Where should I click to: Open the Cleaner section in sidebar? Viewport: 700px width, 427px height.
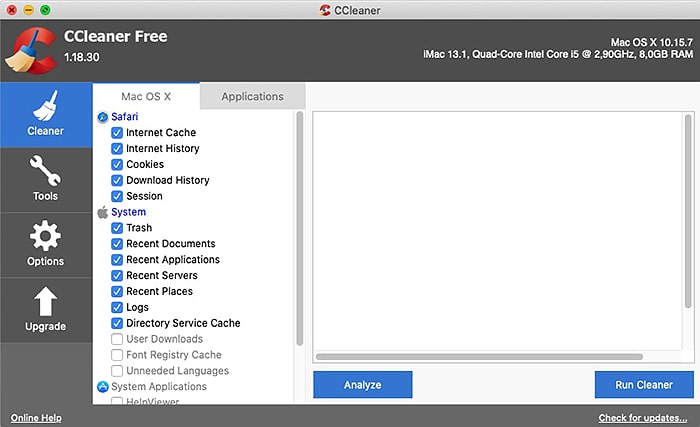point(46,115)
